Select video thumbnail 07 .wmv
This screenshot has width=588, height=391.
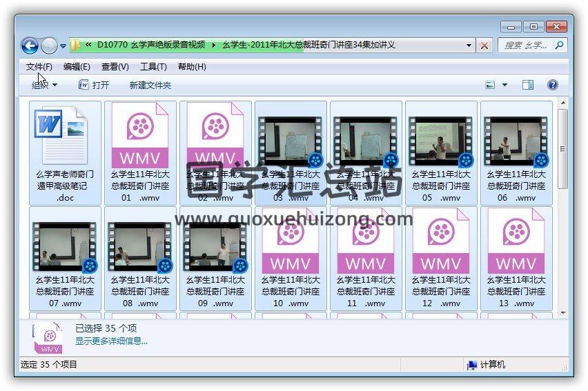(x=65, y=247)
